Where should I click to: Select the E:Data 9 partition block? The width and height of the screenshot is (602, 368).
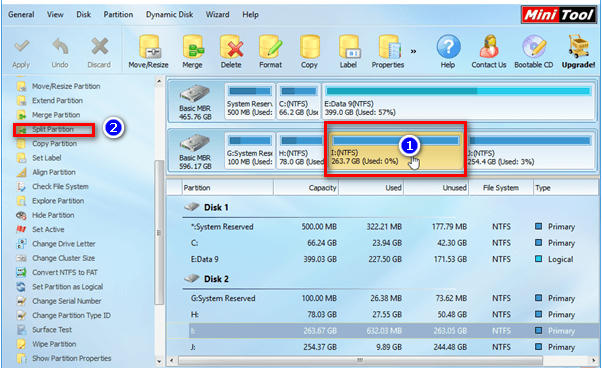(458, 101)
